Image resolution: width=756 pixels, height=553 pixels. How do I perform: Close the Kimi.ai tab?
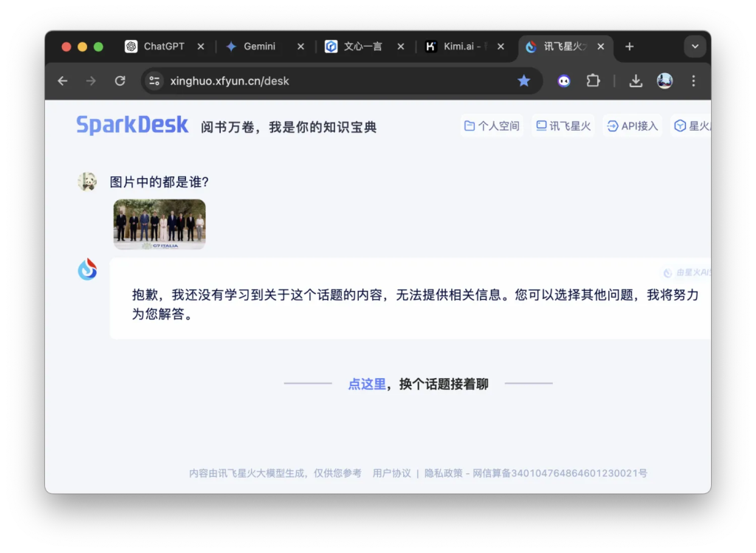(x=501, y=47)
